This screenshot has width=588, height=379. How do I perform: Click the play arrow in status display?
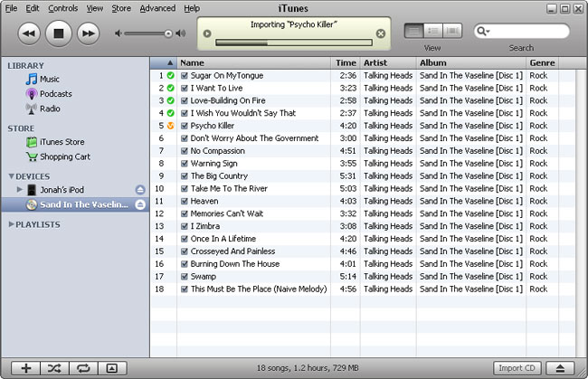click(x=207, y=33)
